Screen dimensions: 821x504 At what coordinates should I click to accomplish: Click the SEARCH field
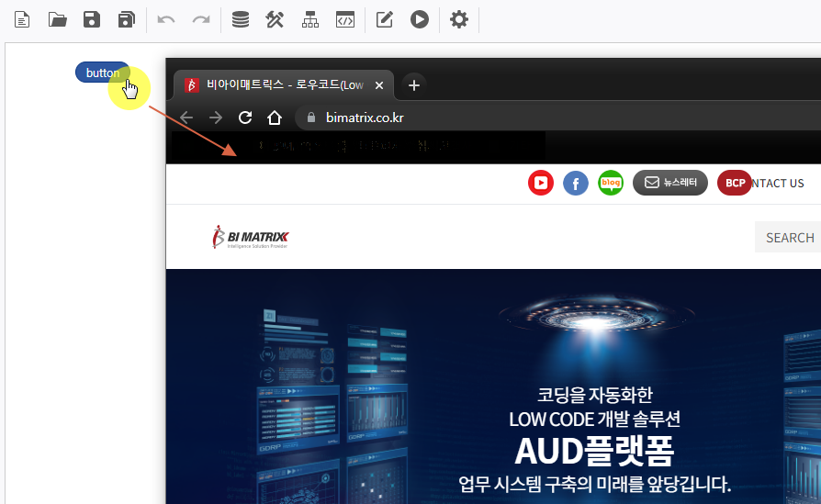[x=788, y=237]
